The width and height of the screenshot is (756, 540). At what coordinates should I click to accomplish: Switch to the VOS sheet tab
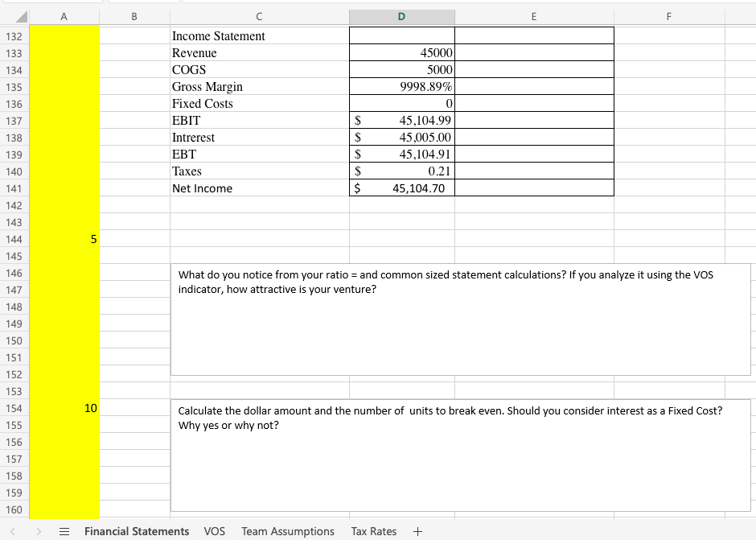pos(214,531)
